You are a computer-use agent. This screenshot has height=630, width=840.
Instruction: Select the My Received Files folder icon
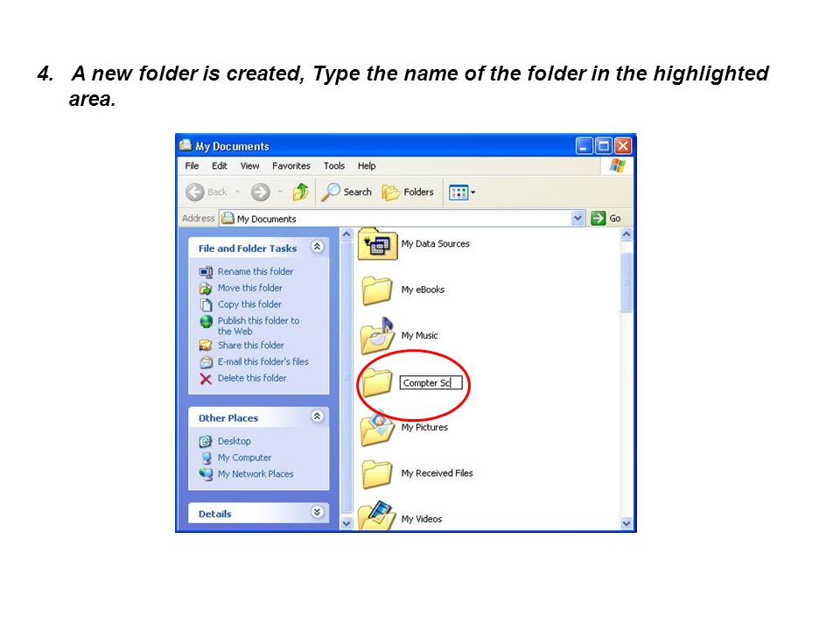(x=376, y=474)
